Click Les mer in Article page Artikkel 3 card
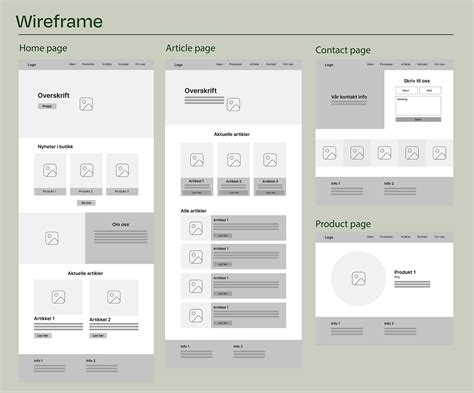474x393 pixels. [x=270, y=193]
